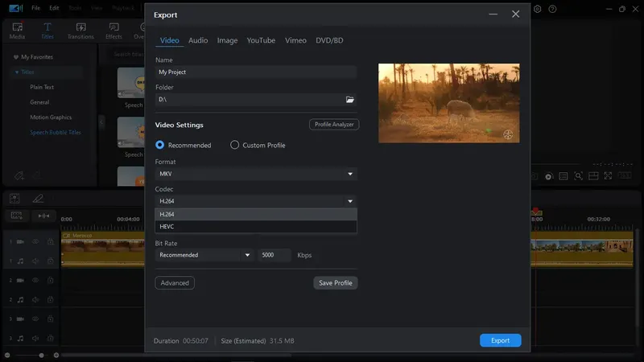Open the Effects room
Screen dimensions: 644x362
(x=114, y=31)
